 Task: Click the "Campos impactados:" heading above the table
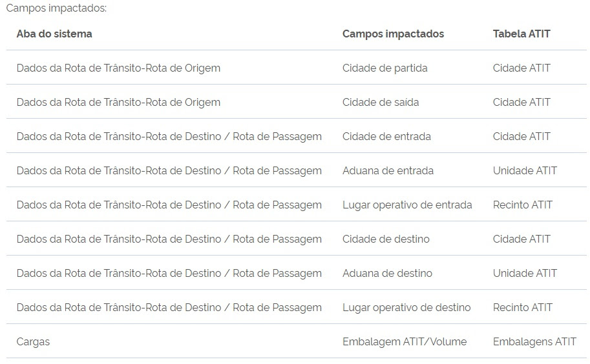(56, 8)
